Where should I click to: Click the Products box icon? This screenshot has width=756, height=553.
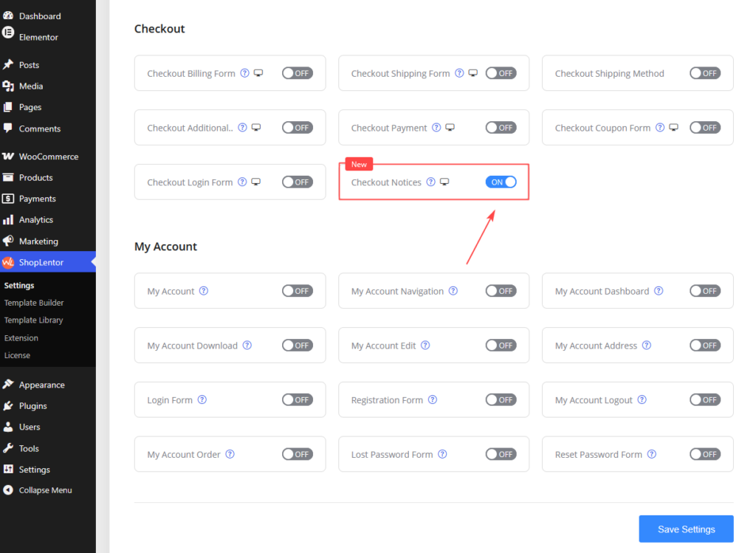click(8, 177)
